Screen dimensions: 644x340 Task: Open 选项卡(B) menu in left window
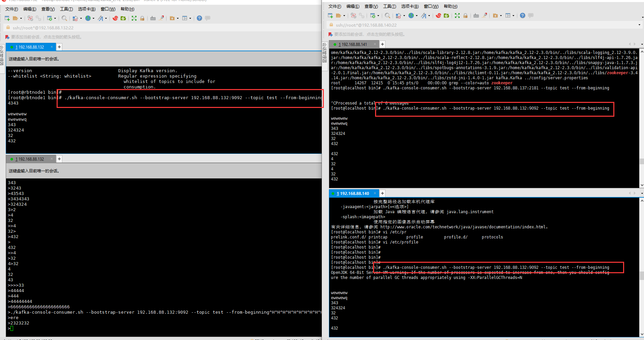point(87,9)
